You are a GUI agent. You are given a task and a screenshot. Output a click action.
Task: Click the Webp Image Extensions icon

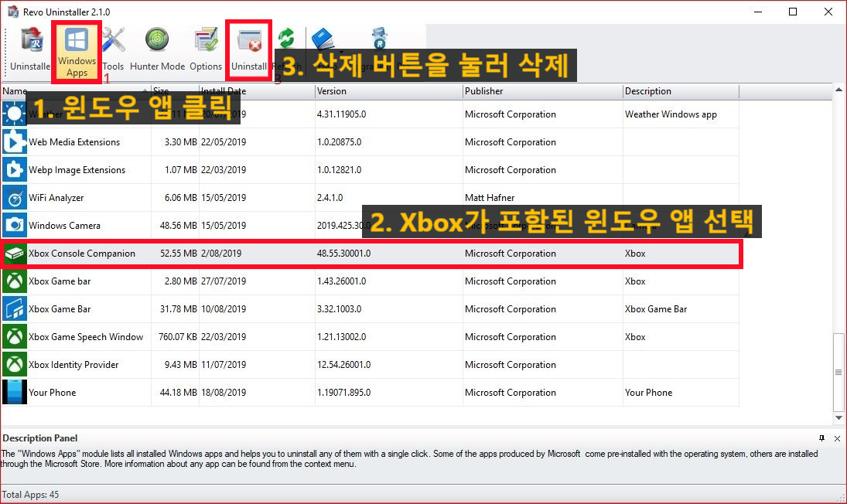14,169
